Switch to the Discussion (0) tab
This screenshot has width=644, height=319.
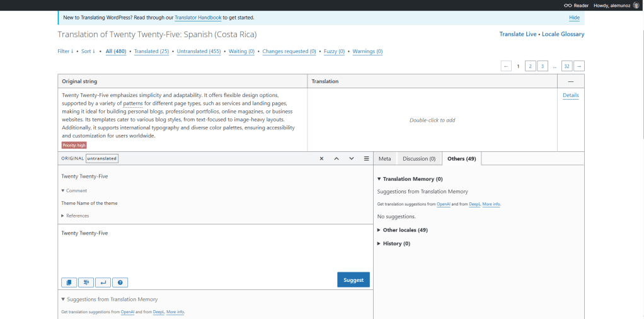click(419, 159)
